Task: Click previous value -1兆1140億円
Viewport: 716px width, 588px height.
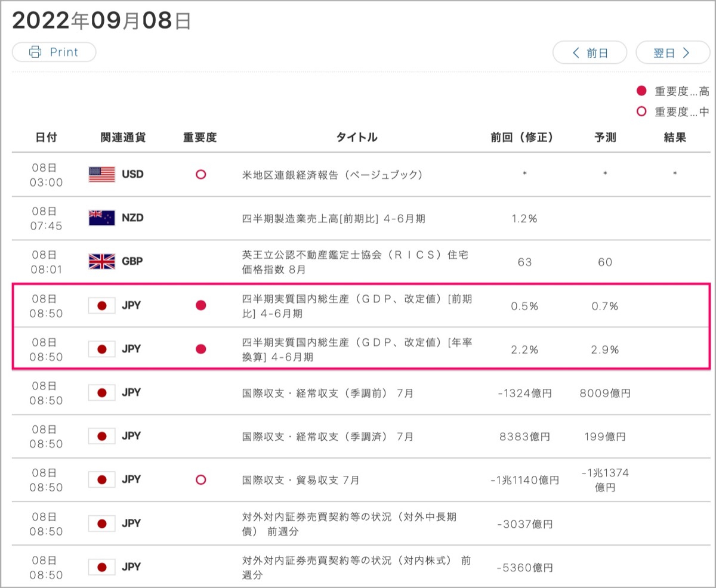Action: tap(524, 481)
